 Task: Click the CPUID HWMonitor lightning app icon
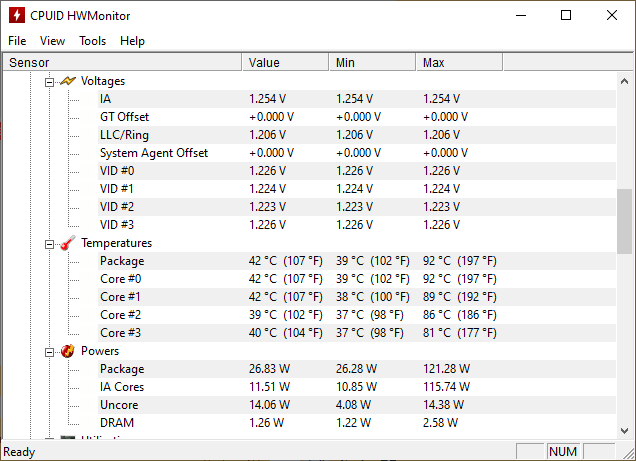click(17, 15)
